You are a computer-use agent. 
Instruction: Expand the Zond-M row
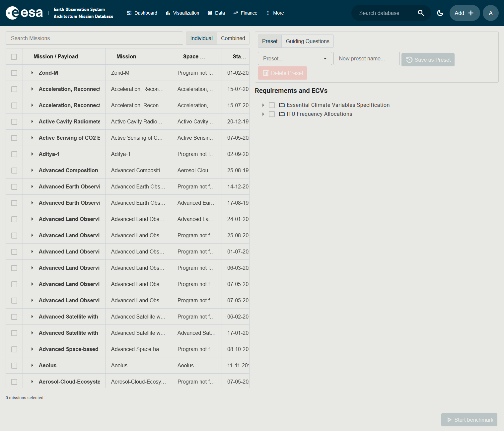pos(32,73)
